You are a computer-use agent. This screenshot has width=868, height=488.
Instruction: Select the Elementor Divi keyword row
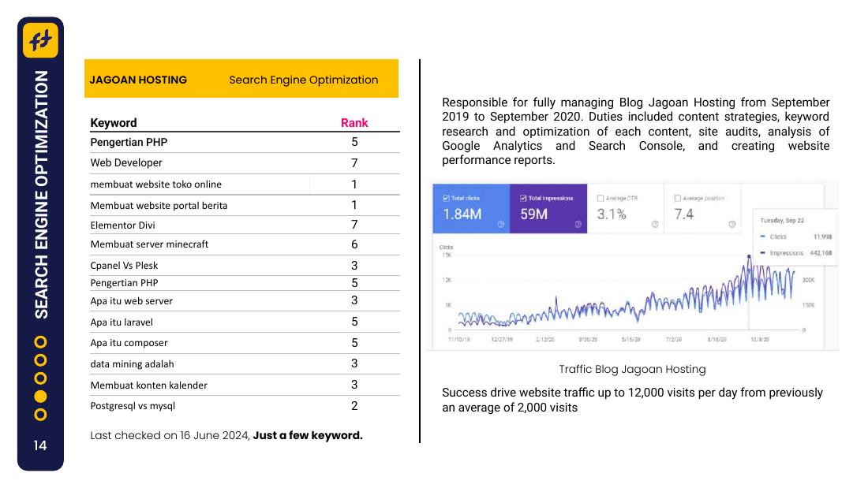click(x=245, y=225)
